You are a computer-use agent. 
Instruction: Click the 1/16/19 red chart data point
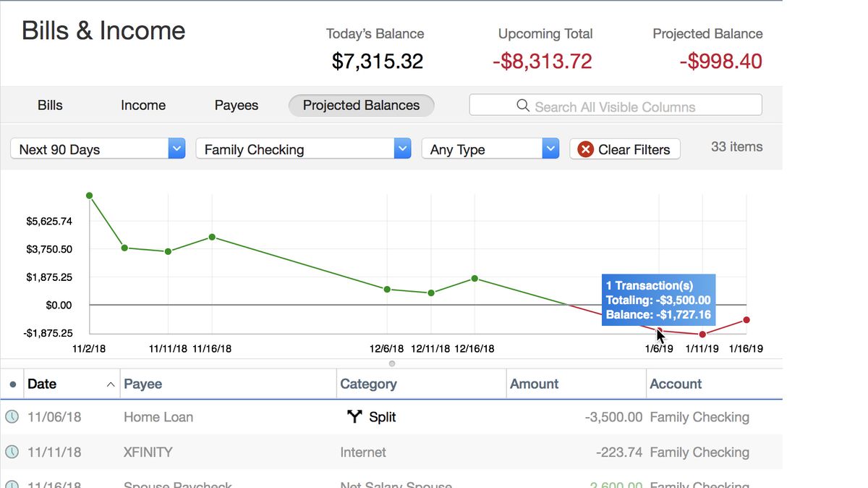tap(746, 320)
